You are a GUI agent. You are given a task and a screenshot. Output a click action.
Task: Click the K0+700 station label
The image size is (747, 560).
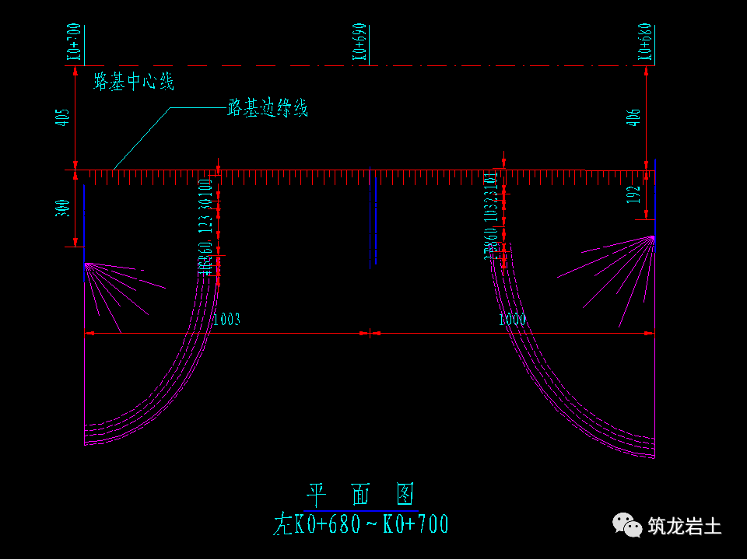click(x=74, y=42)
